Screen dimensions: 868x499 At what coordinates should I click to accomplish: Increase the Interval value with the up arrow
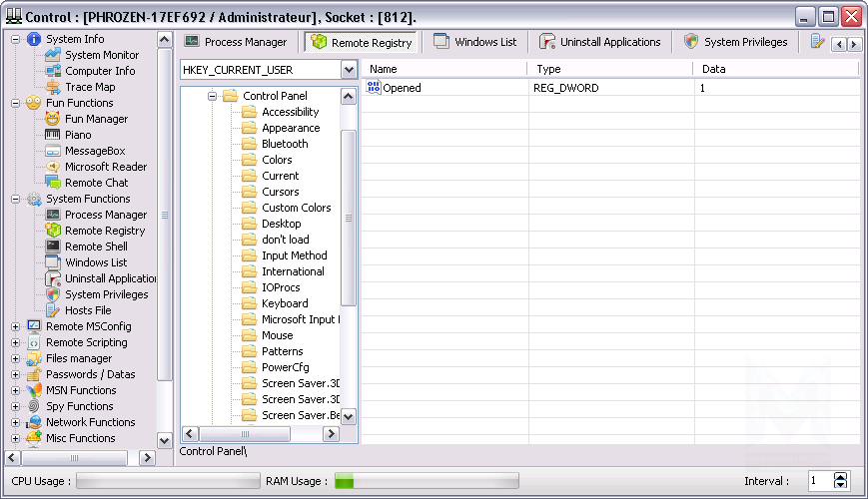(x=840, y=476)
